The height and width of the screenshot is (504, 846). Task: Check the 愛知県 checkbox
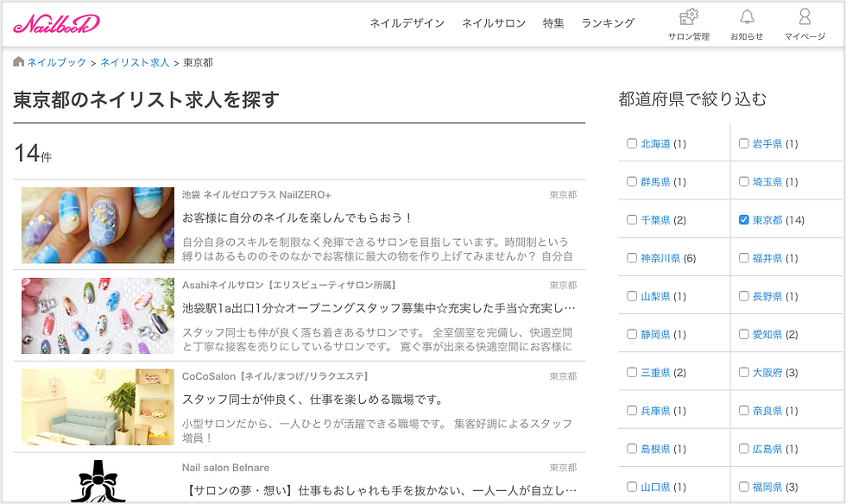pyautogui.click(x=743, y=334)
